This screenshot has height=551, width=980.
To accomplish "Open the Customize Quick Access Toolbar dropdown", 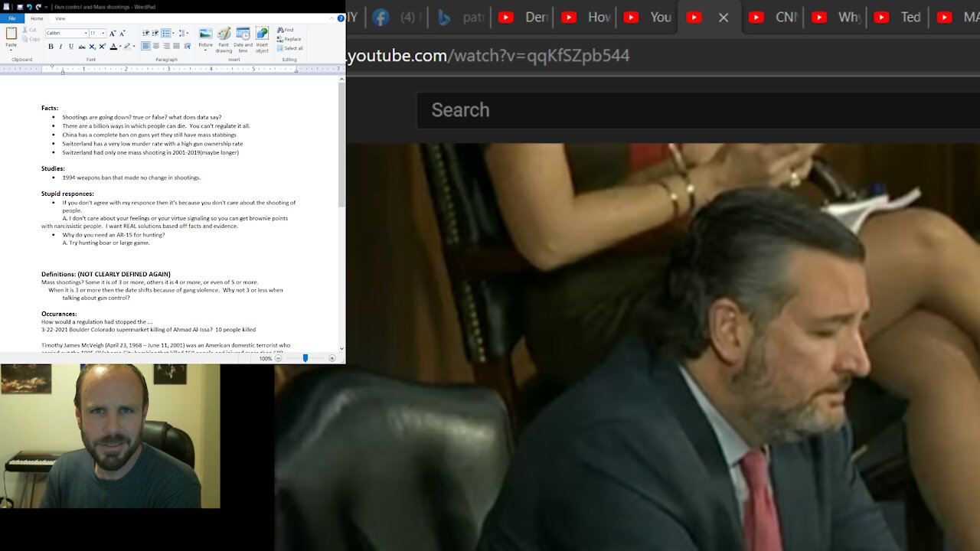I will click(46, 7).
